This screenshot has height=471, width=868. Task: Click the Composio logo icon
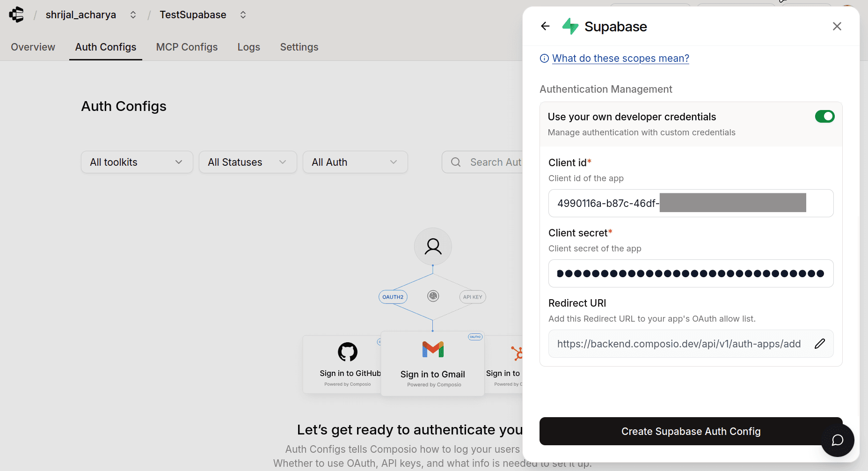(16, 15)
